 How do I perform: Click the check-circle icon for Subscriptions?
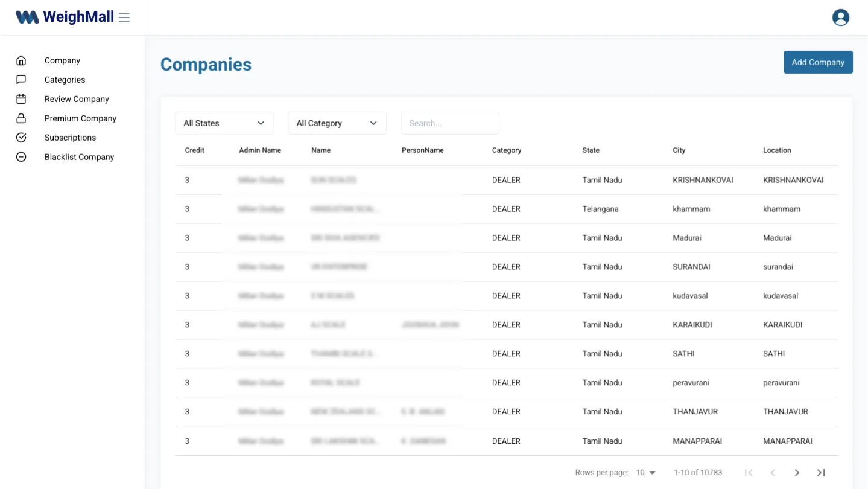(x=21, y=138)
